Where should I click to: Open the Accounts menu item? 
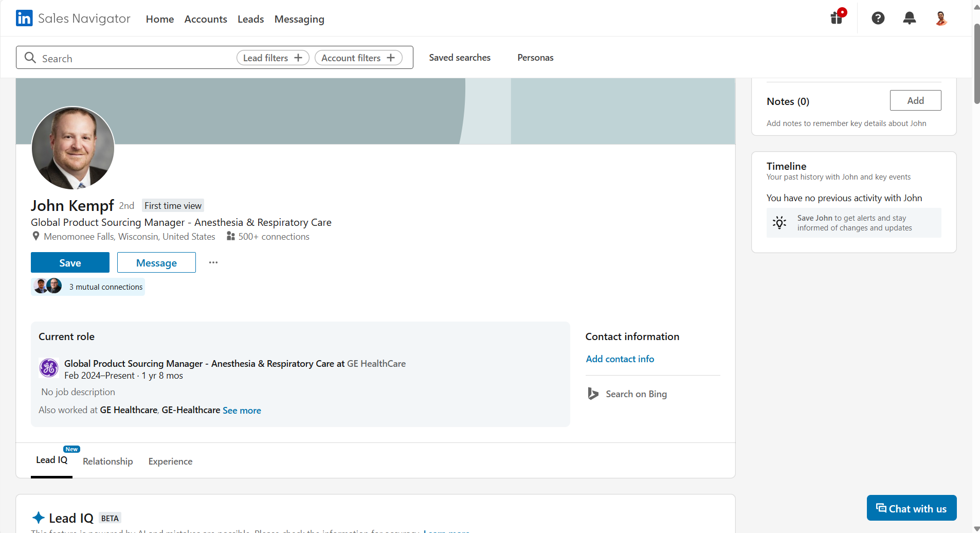pyautogui.click(x=206, y=19)
